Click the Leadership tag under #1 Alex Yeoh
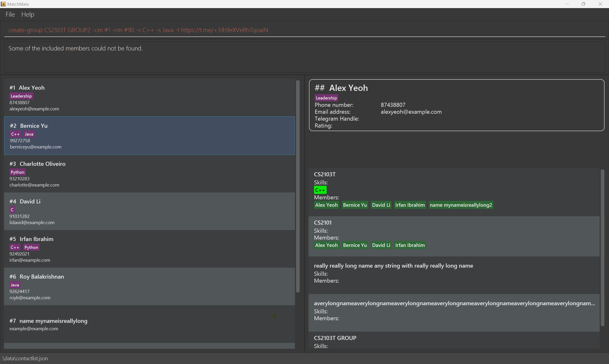The image size is (609, 364). pyautogui.click(x=21, y=96)
